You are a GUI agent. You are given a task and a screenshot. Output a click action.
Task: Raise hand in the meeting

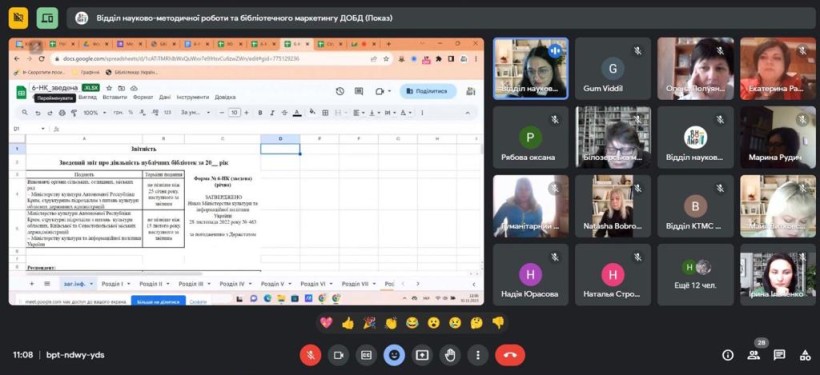coord(450,355)
